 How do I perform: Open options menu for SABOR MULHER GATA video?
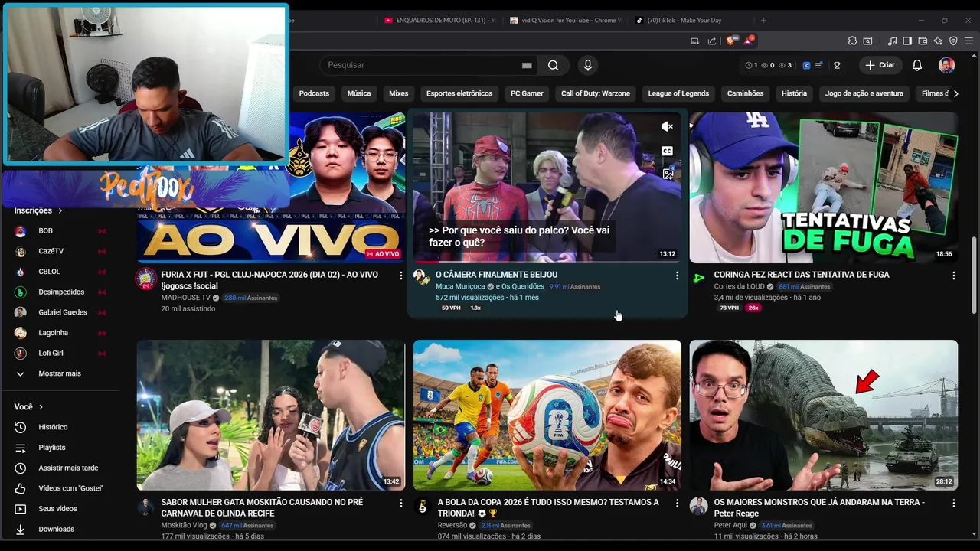[400, 503]
